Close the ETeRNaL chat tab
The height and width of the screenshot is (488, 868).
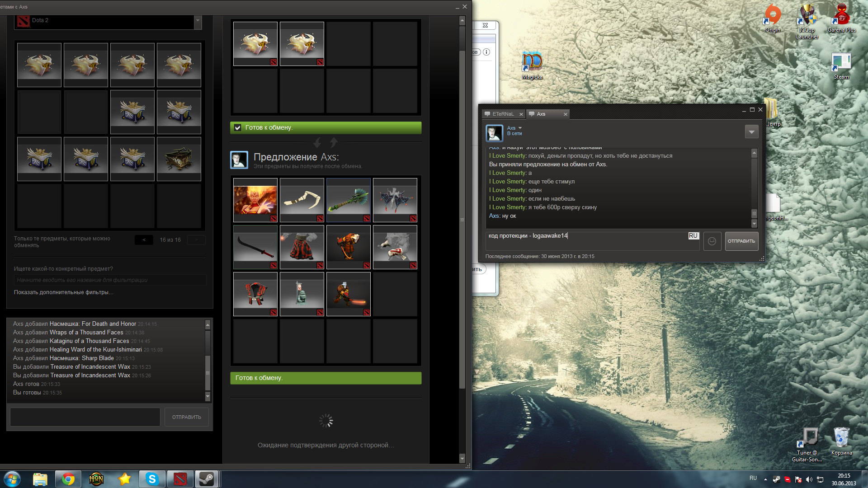click(x=521, y=114)
